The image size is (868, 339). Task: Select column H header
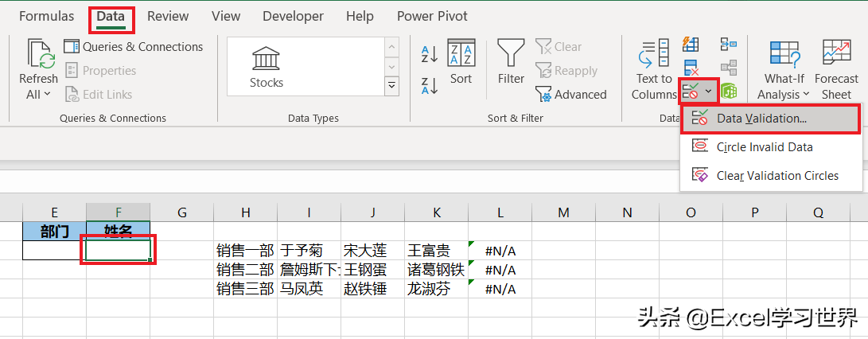tap(245, 212)
